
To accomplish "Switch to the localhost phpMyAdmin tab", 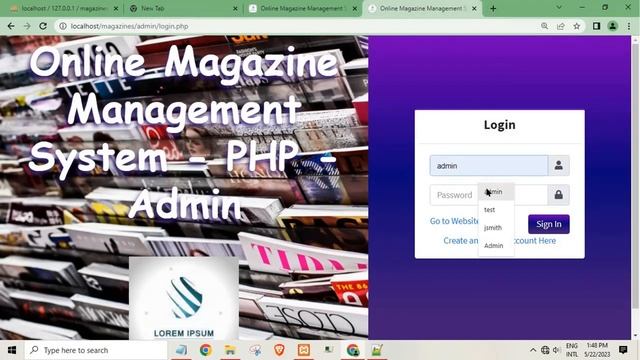I will click(64, 8).
